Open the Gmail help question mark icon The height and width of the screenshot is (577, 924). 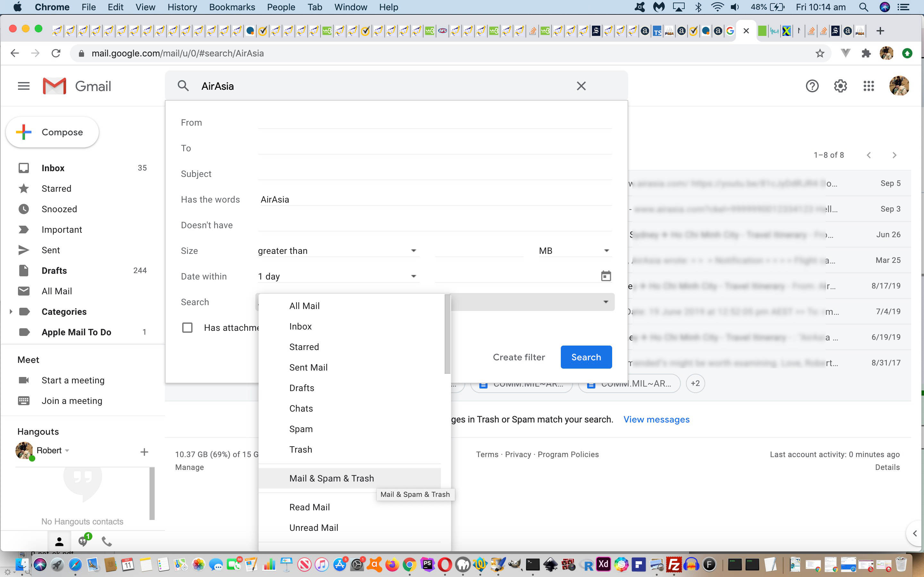812,86
